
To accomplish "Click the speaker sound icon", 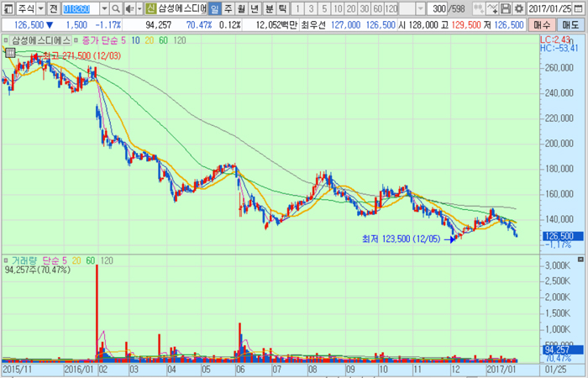I will (129, 8).
